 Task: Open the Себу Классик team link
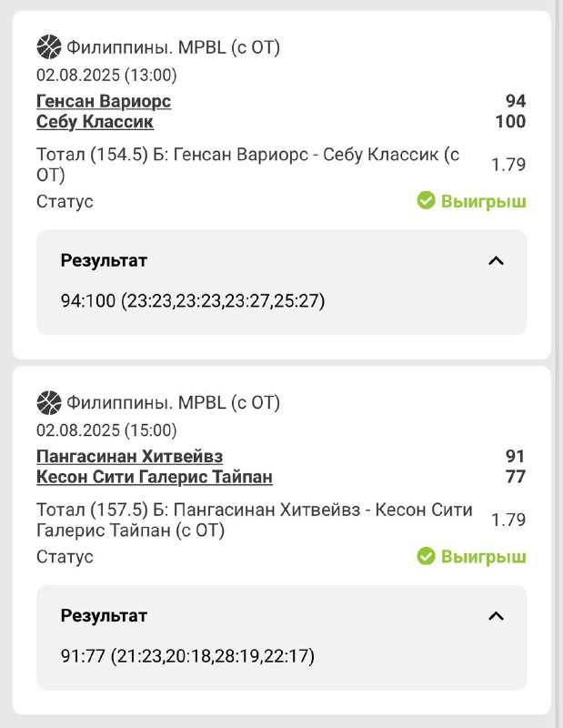[95, 122]
